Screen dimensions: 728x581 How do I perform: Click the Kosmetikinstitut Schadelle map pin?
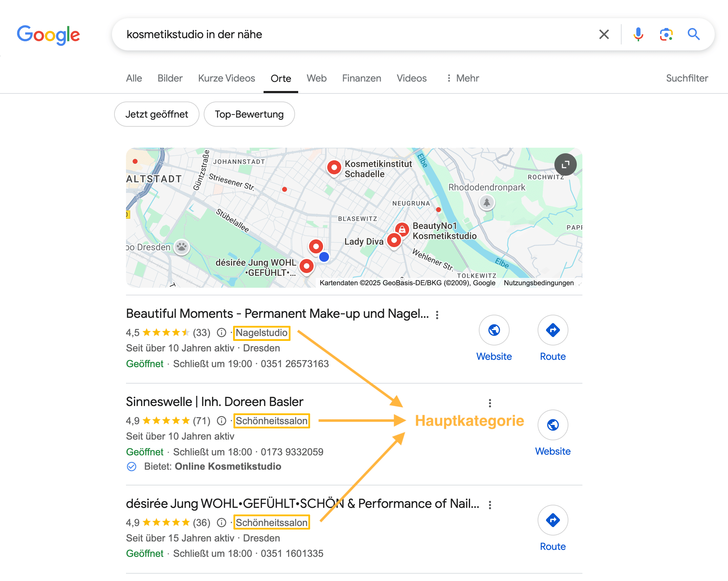click(x=334, y=168)
